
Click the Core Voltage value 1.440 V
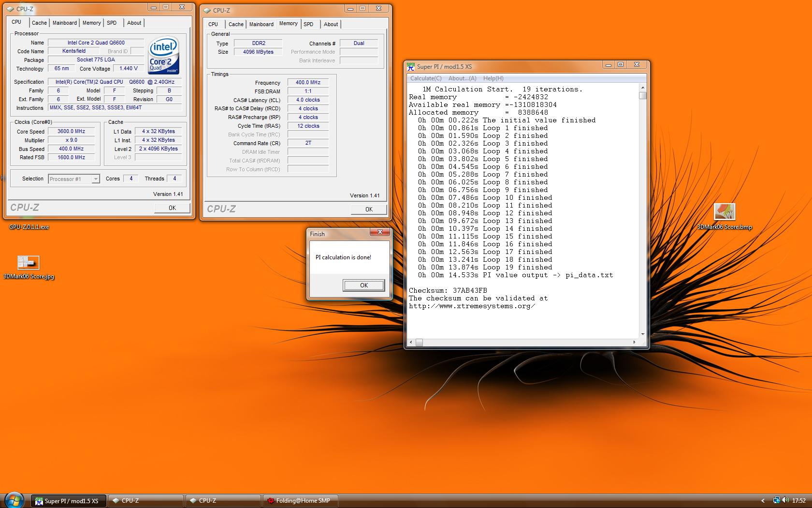coord(129,68)
